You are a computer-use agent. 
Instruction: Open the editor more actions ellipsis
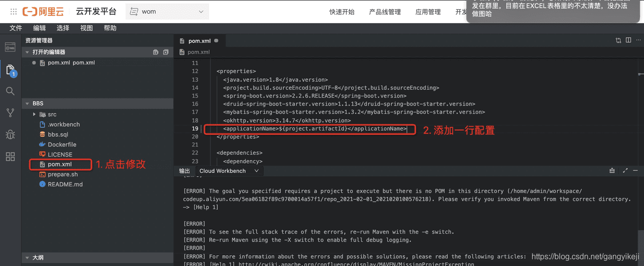coord(638,41)
